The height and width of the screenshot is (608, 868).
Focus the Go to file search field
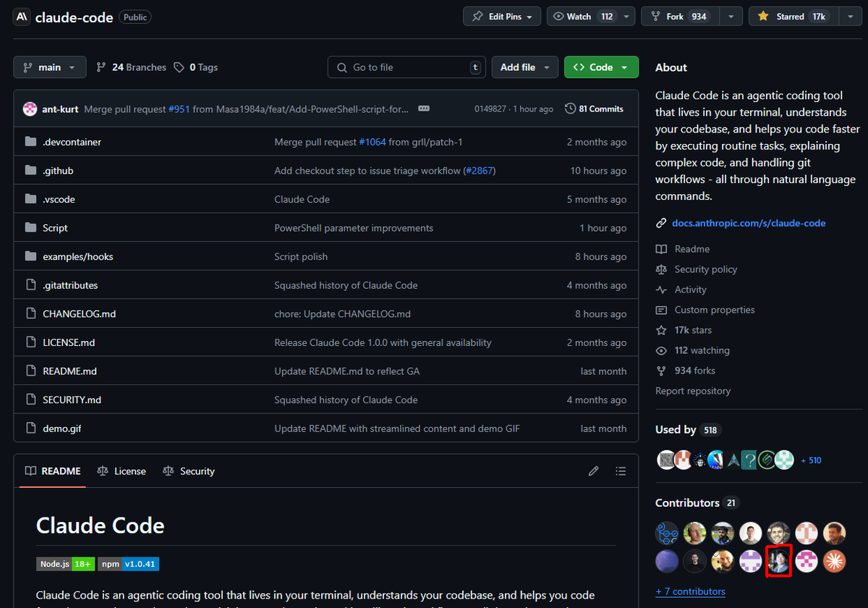click(x=407, y=67)
